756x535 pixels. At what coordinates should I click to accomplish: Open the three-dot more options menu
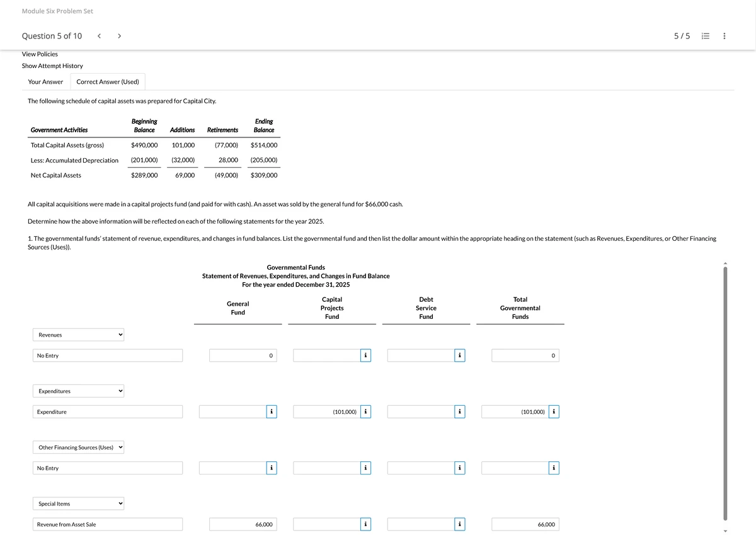click(x=724, y=36)
